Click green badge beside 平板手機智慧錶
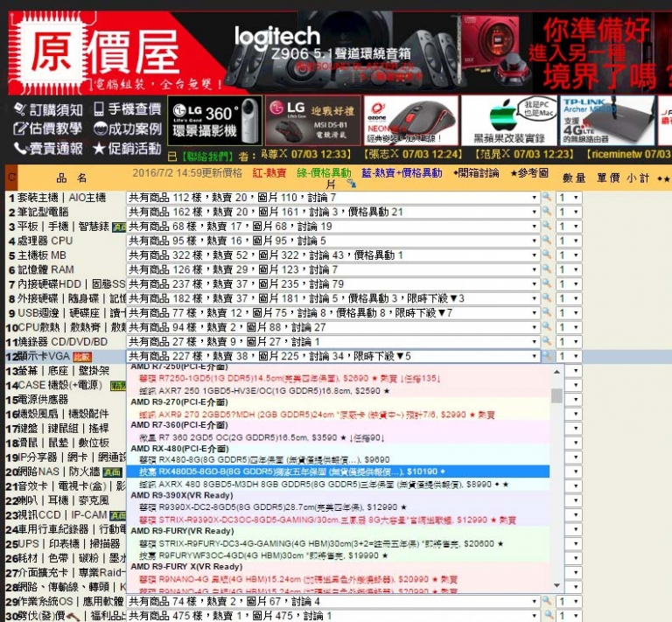Screen dimensions: 672x622 click(119, 227)
